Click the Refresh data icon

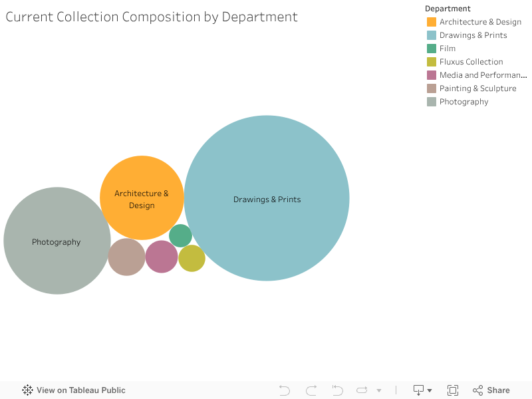coord(362,390)
